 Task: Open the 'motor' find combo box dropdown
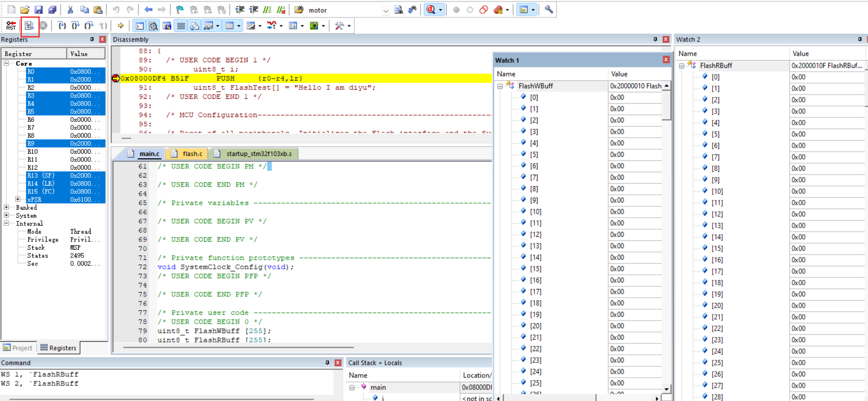386,10
